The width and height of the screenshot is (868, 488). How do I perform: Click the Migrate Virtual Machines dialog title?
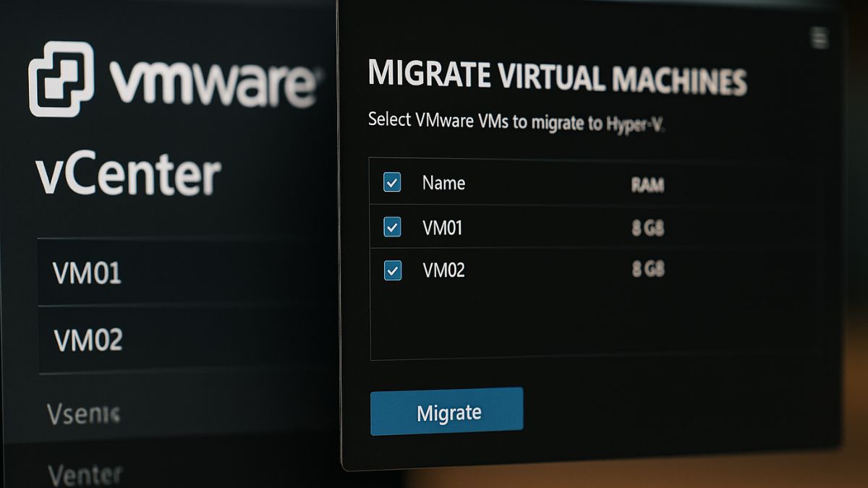(x=557, y=77)
